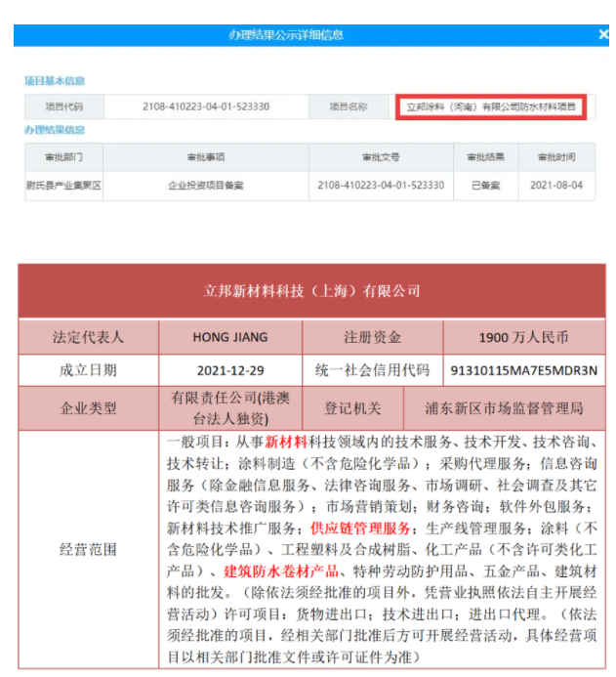Click the 审批事项 column header

[206, 157]
